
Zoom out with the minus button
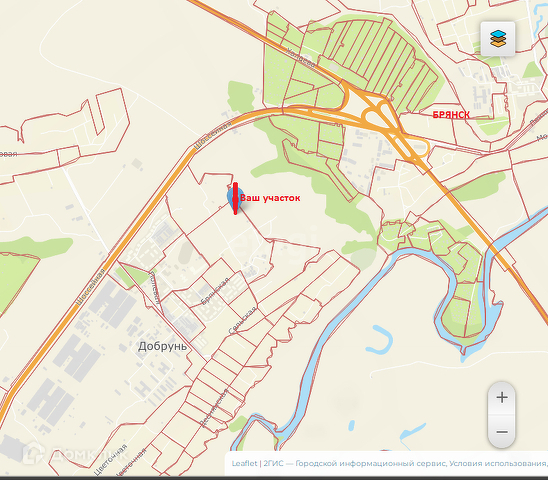coord(502,432)
